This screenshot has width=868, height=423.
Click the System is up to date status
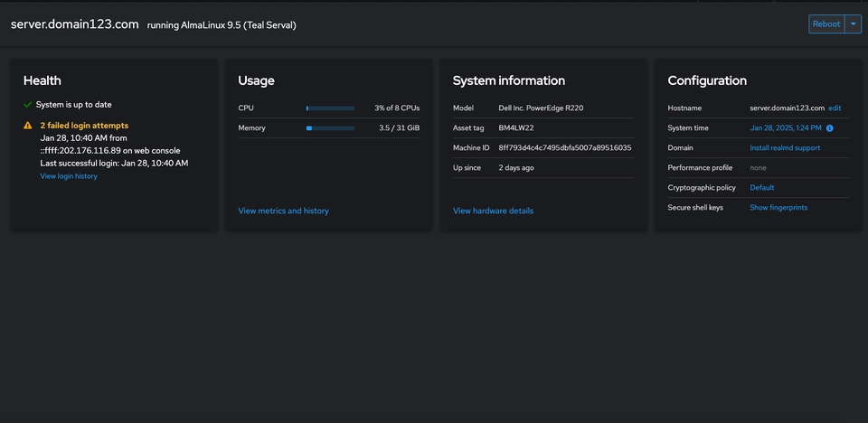(x=74, y=105)
